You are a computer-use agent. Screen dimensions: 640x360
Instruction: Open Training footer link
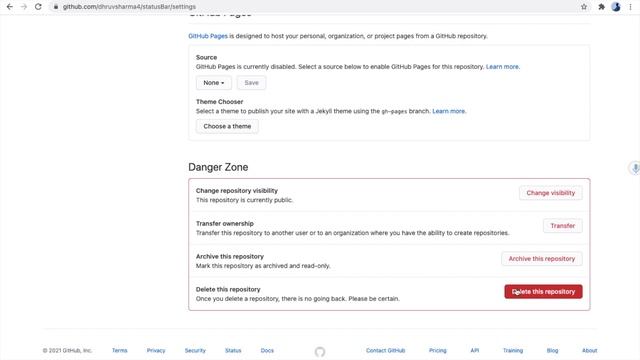click(x=513, y=350)
